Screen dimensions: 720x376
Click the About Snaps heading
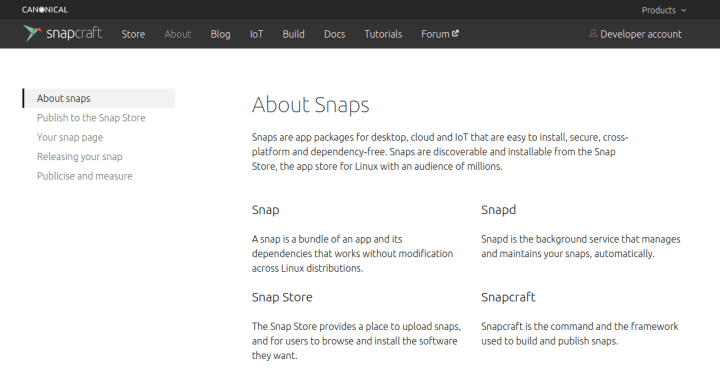click(x=310, y=105)
